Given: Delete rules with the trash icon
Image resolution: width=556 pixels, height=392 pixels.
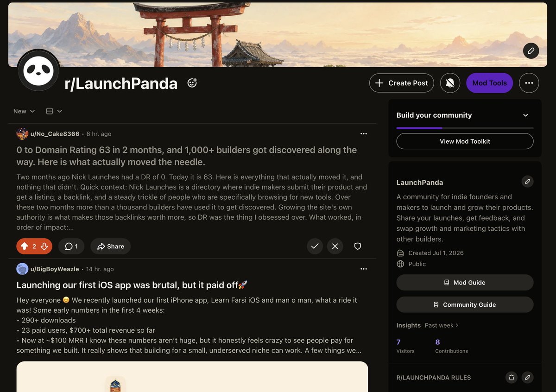Looking at the screenshot, I should coord(512,378).
